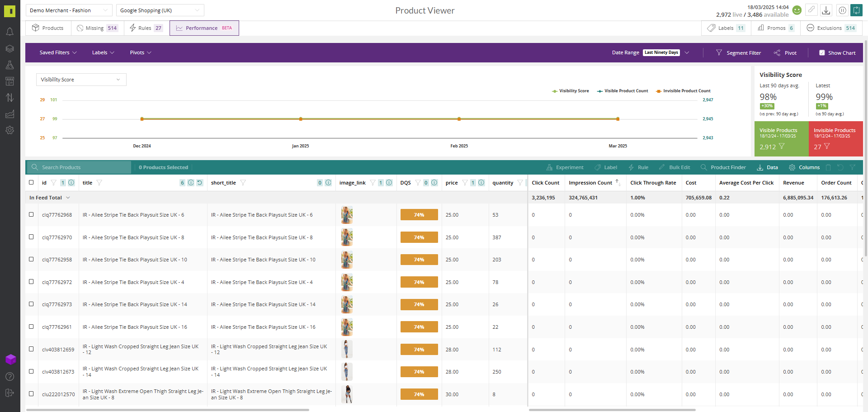Image resolution: width=868 pixels, height=412 pixels.
Task: Click the Visible Products filter funnel icon
Action: (x=782, y=147)
